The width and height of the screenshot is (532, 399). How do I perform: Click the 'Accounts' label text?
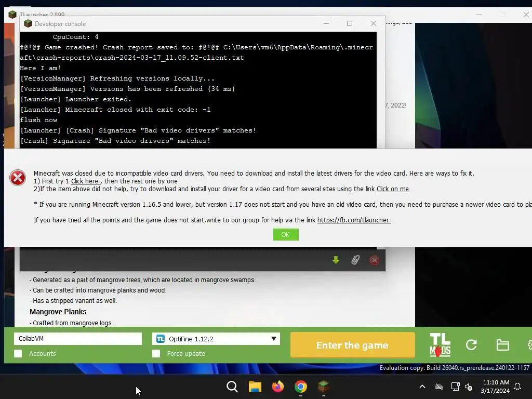tap(43, 353)
